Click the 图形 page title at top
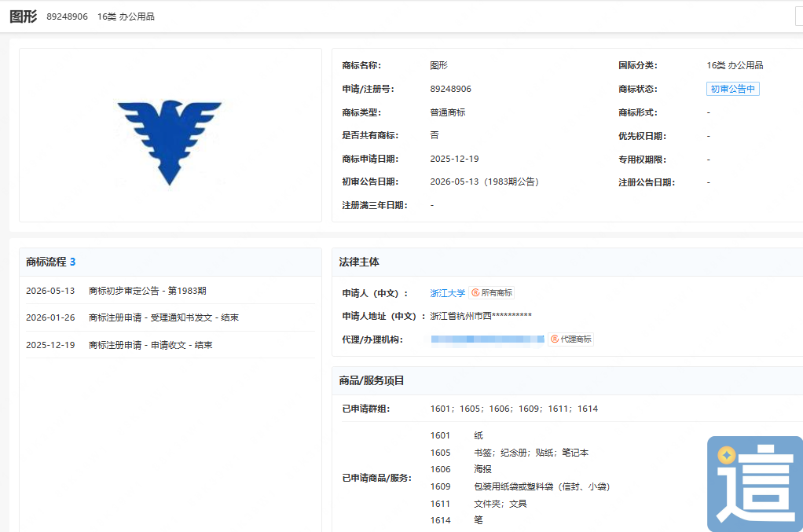The height and width of the screenshot is (532, 803). click(x=23, y=17)
